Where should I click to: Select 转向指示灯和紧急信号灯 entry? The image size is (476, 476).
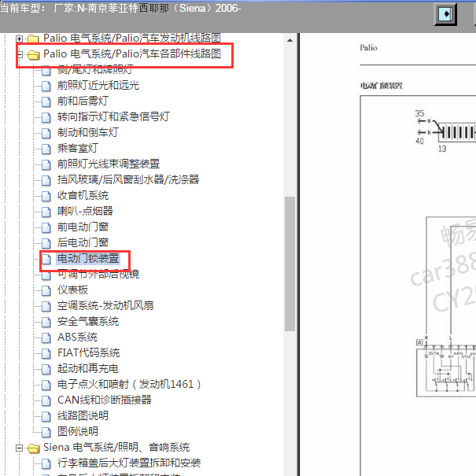click(x=113, y=117)
